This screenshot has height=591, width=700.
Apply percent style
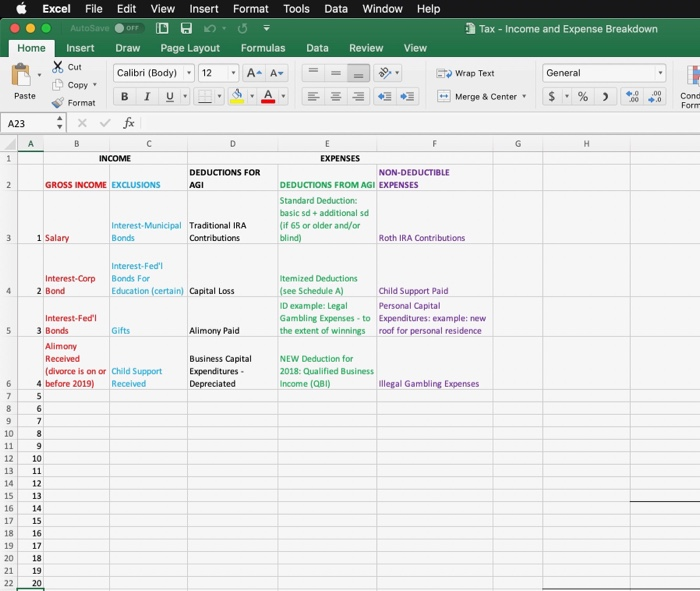(x=583, y=96)
